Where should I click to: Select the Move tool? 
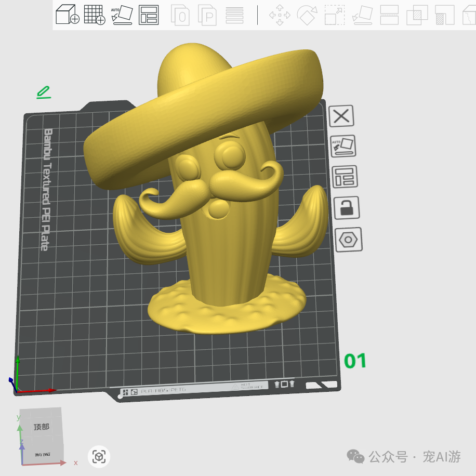[280, 15]
